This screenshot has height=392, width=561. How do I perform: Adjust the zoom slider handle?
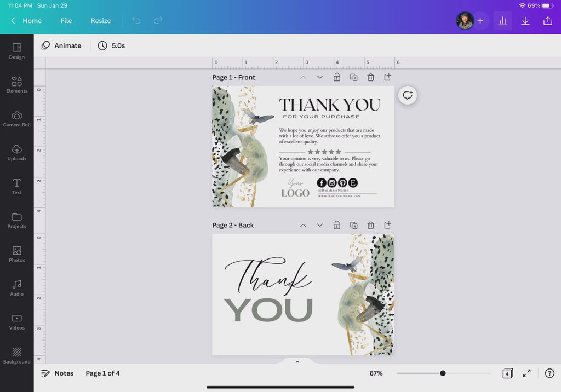pos(443,373)
